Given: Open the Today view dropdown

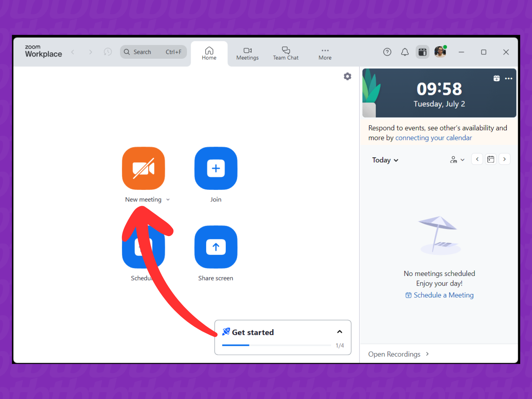Looking at the screenshot, I should 385,160.
